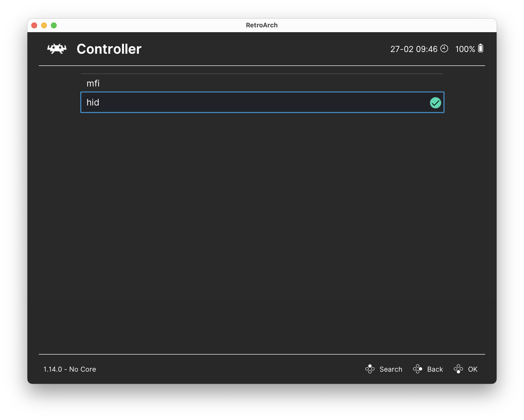Viewport: 524px width, 420px height.
Task: Click the Search label in bottom bar
Action: [391, 369]
